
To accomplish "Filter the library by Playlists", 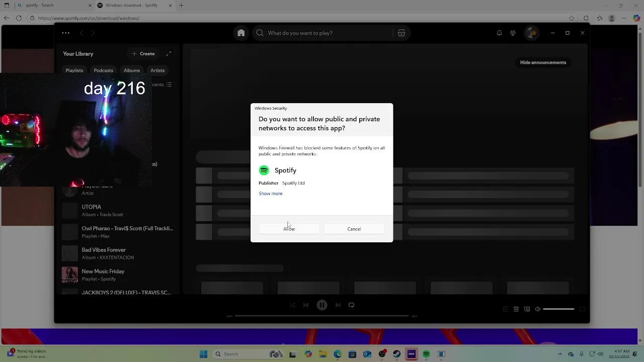I will (x=74, y=70).
